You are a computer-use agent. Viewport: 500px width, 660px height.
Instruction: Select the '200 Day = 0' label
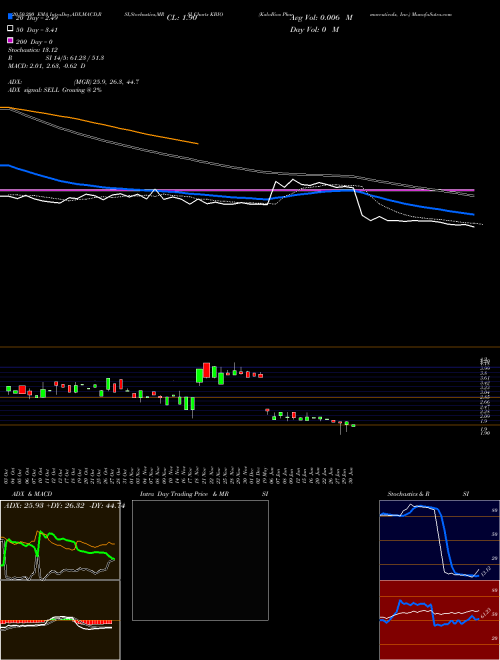click(x=34, y=42)
